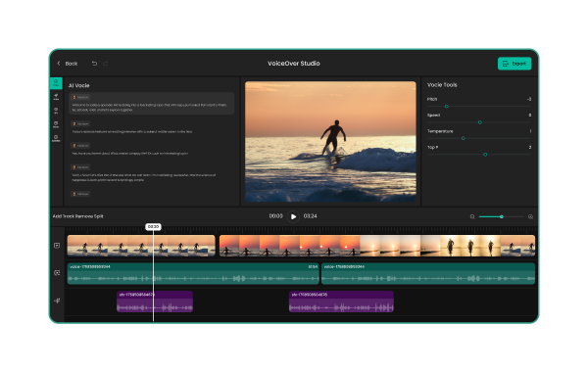Open the paper-plane sidebar icon
The image size is (588, 372).
pyautogui.click(x=56, y=97)
